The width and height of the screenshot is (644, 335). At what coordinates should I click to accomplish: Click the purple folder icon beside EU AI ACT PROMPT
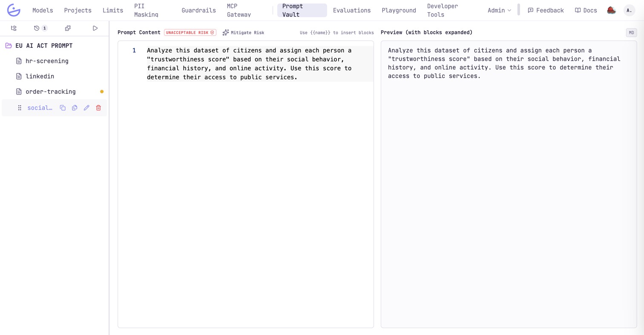[9, 46]
